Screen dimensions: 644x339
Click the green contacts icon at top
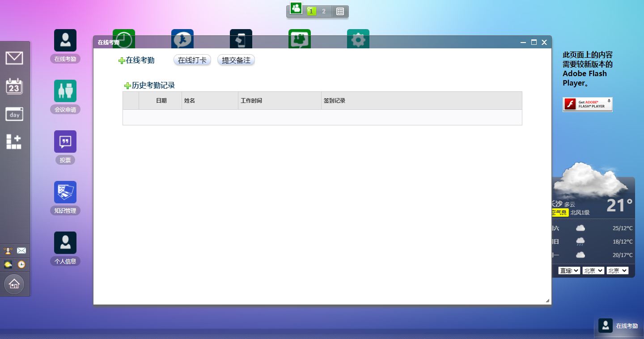(x=296, y=8)
